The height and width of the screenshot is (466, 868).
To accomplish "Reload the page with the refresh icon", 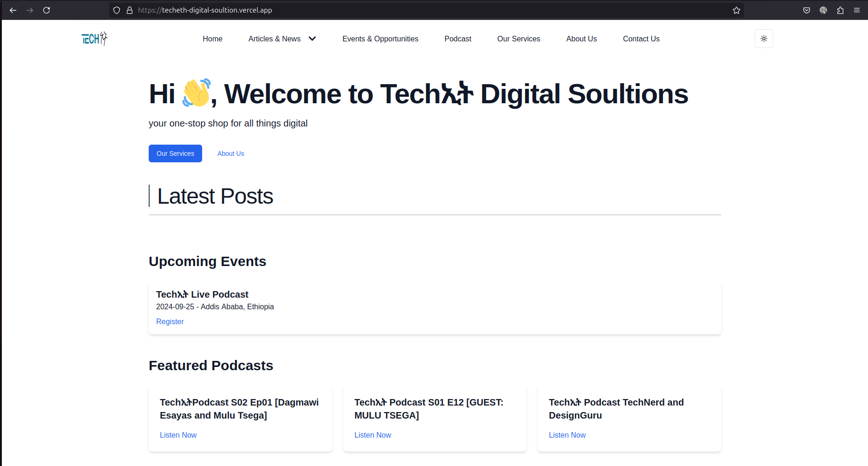I will coord(46,10).
